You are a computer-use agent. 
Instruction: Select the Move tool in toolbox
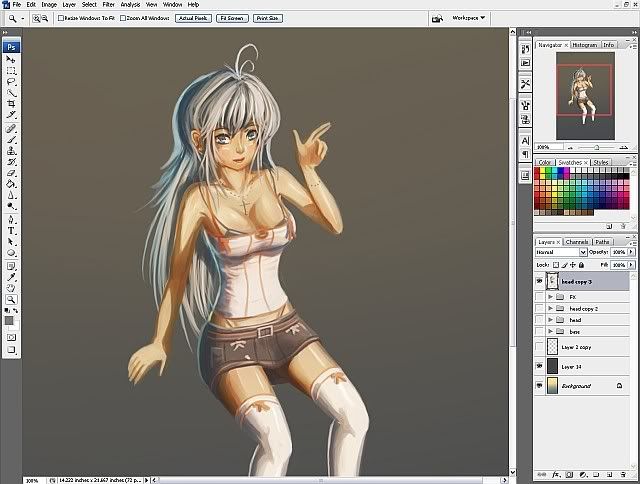point(11,60)
